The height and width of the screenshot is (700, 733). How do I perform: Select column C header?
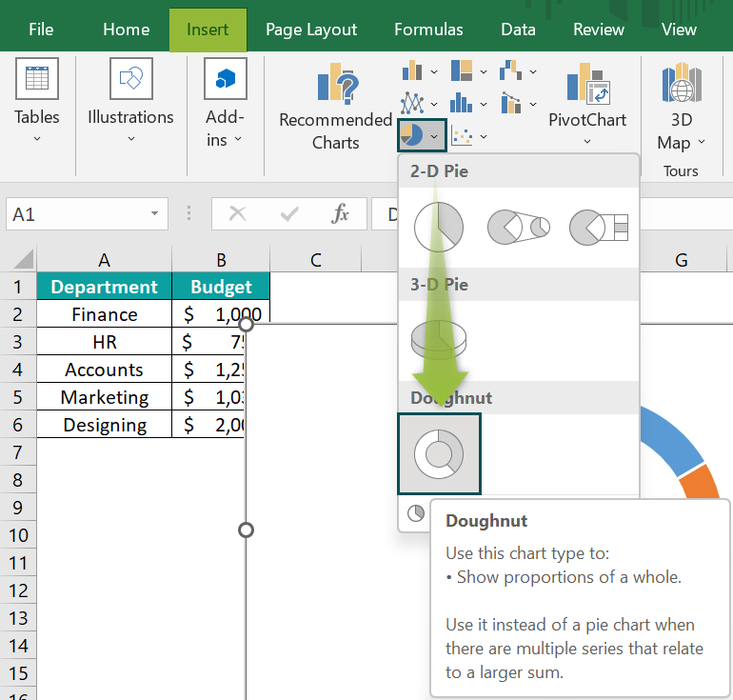point(315,259)
